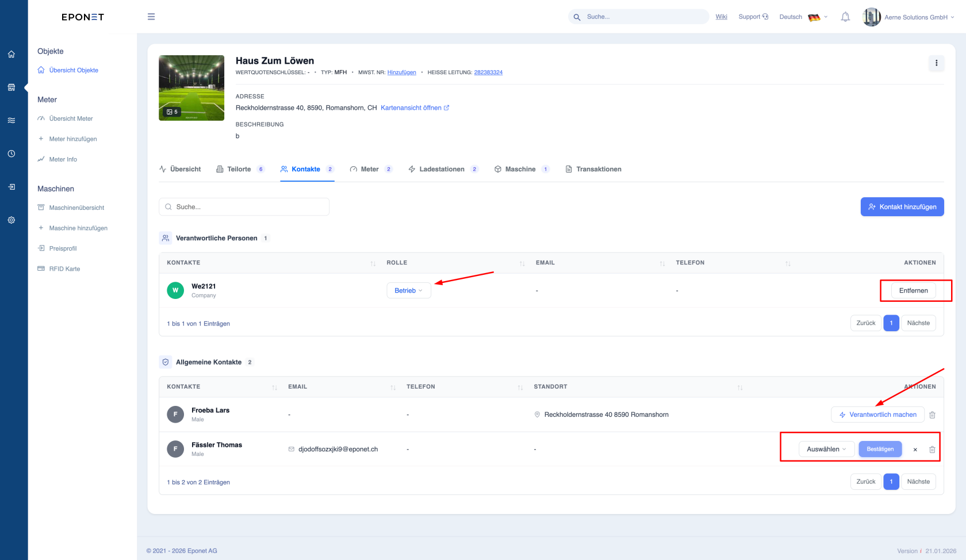This screenshot has height=560, width=966.
Task: Sort responsible persons by Rolle column
Action: 522,263
